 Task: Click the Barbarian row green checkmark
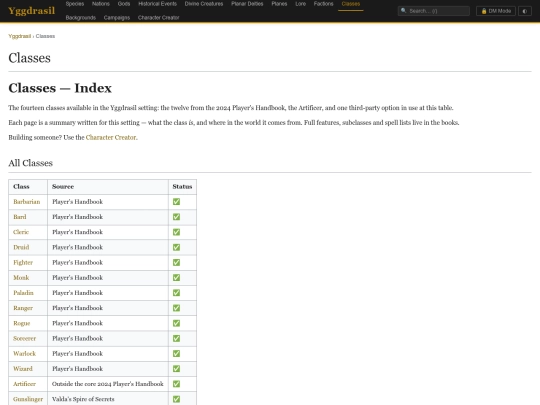pyautogui.click(x=176, y=201)
